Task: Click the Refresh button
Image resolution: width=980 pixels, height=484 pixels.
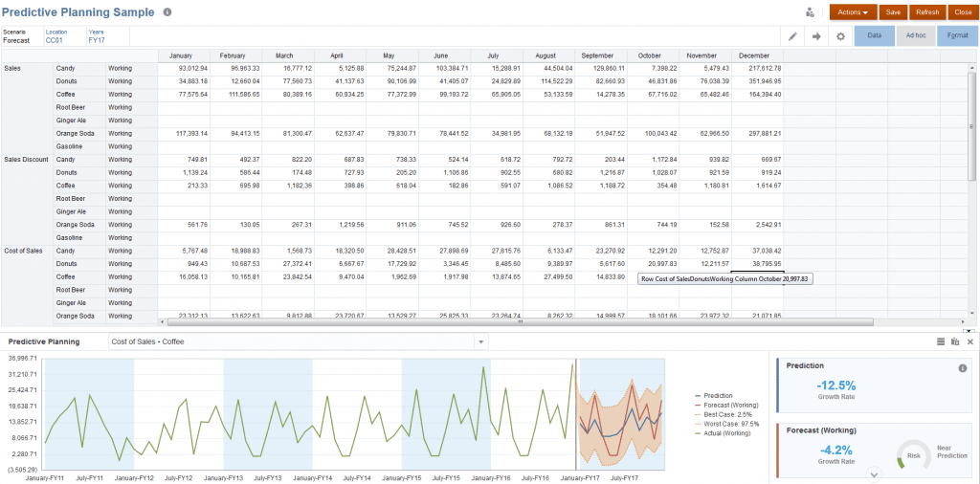Action: click(x=926, y=12)
